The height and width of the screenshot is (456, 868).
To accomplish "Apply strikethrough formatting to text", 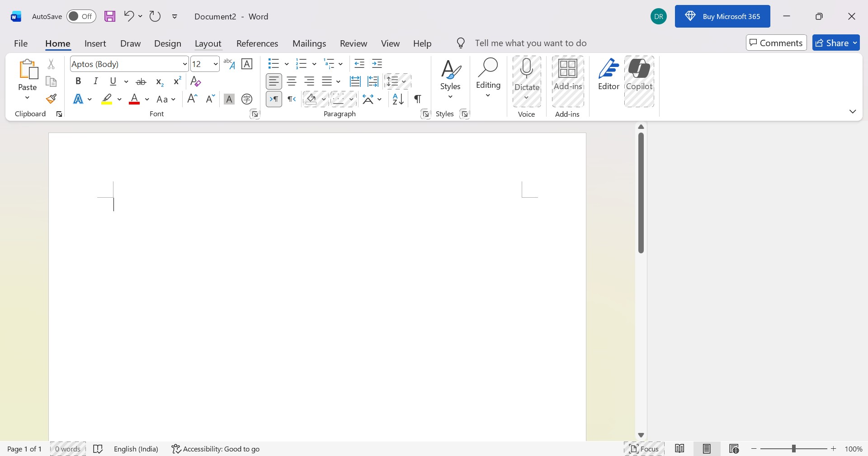I will 141,81.
